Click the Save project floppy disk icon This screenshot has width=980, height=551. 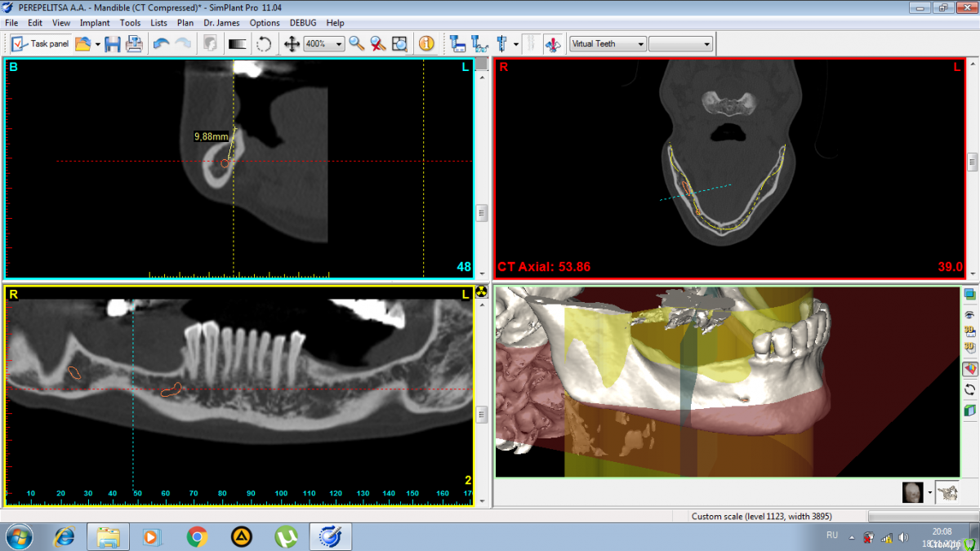pyautogui.click(x=113, y=44)
